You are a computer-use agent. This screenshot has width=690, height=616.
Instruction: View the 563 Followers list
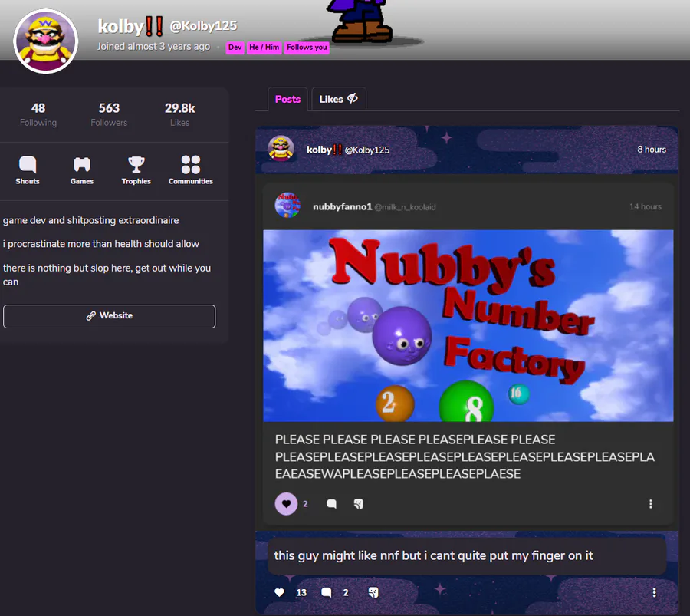coord(109,114)
